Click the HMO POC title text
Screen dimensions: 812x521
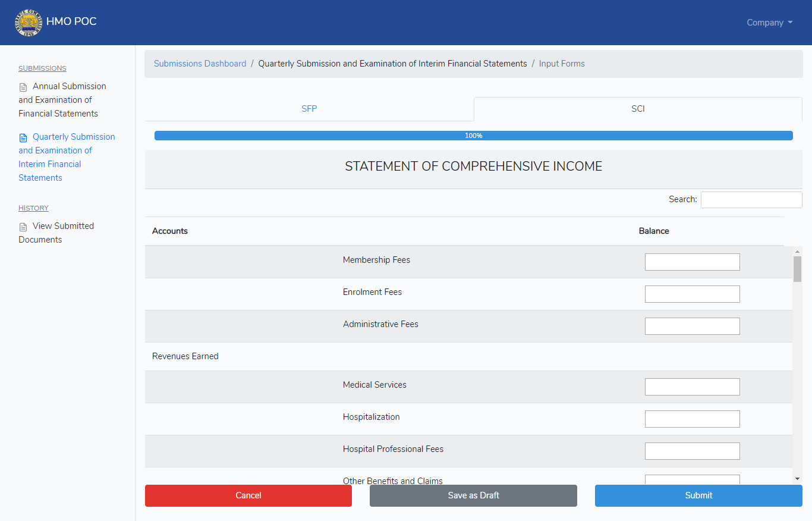[71, 21]
